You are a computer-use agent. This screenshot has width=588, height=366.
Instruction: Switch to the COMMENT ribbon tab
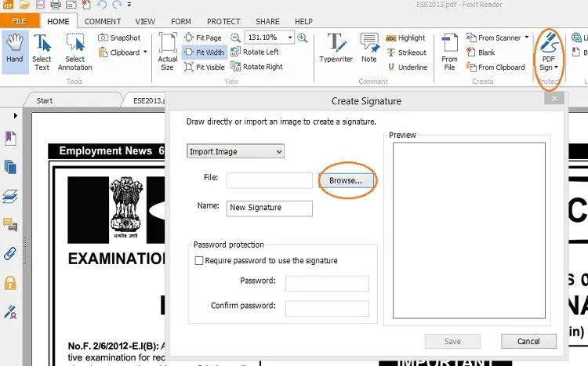pos(103,22)
